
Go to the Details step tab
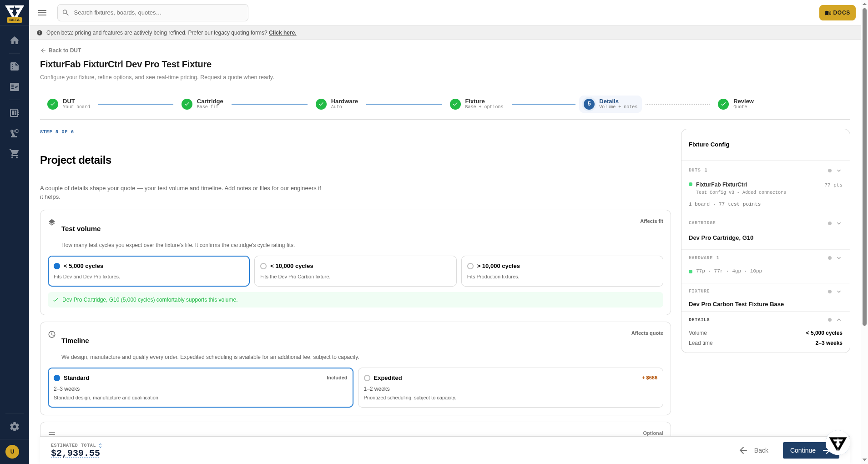pos(611,104)
